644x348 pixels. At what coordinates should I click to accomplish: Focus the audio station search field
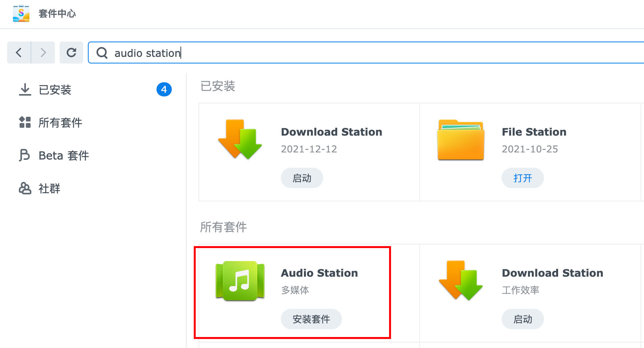point(353,53)
